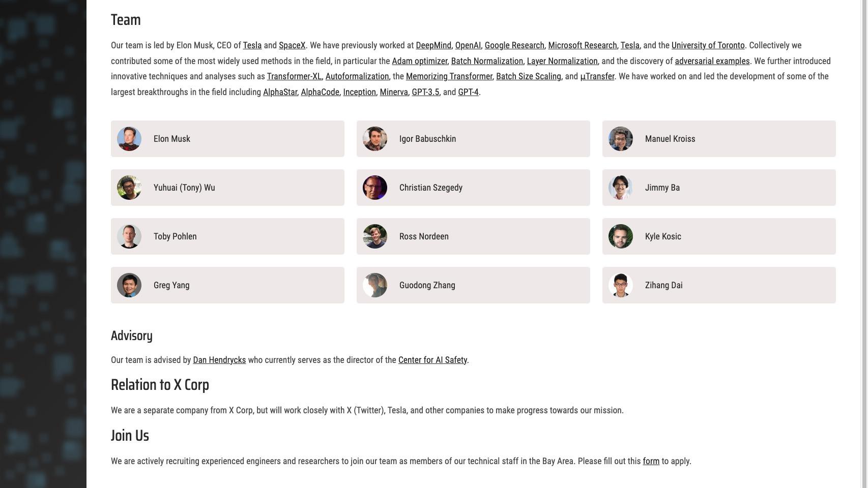Click Toby Pohlen's avatar photo
Viewport: 868px width, 488px height.
[x=129, y=236]
